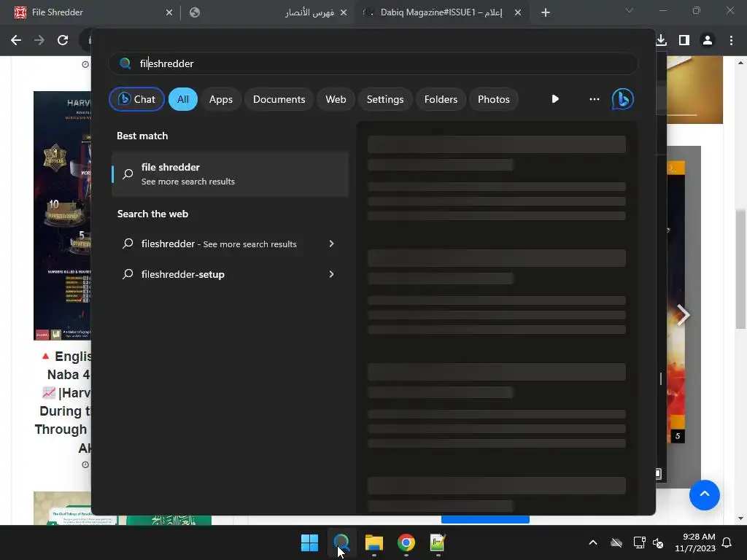The width and height of the screenshot is (747, 560).
Task: Go forward in the browser
Action: click(39, 40)
